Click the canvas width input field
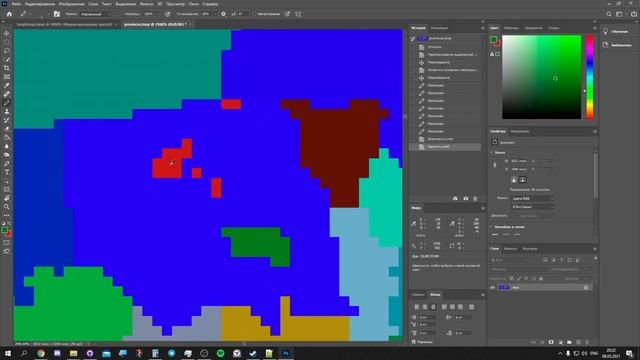The height and width of the screenshot is (360, 640). click(x=518, y=161)
